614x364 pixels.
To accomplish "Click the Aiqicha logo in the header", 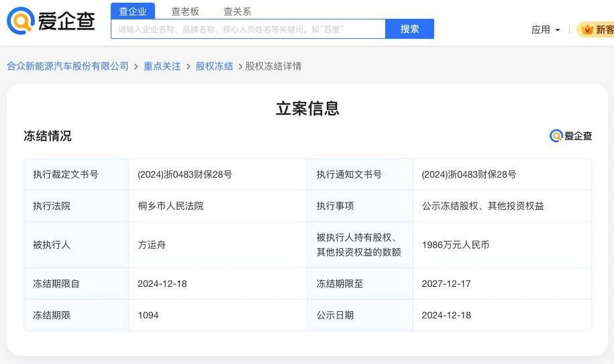I will point(51,21).
